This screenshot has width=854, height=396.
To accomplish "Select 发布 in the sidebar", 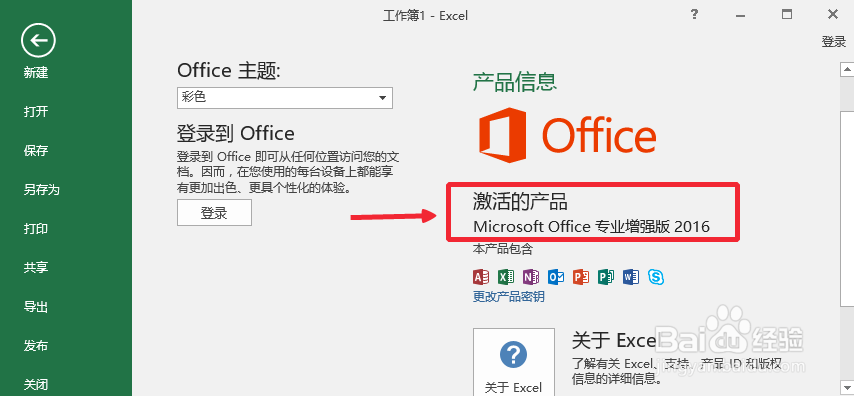I will 36,346.
